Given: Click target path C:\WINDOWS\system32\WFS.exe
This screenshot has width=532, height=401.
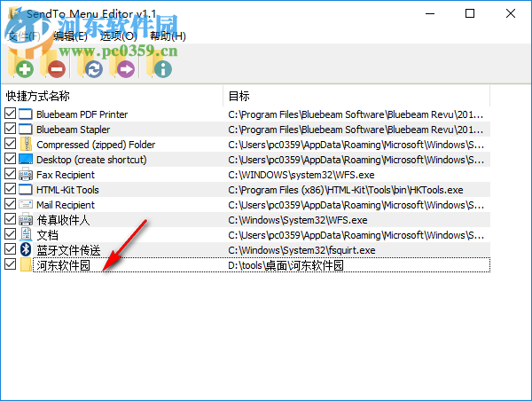Looking at the screenshot, I should 301,175.
